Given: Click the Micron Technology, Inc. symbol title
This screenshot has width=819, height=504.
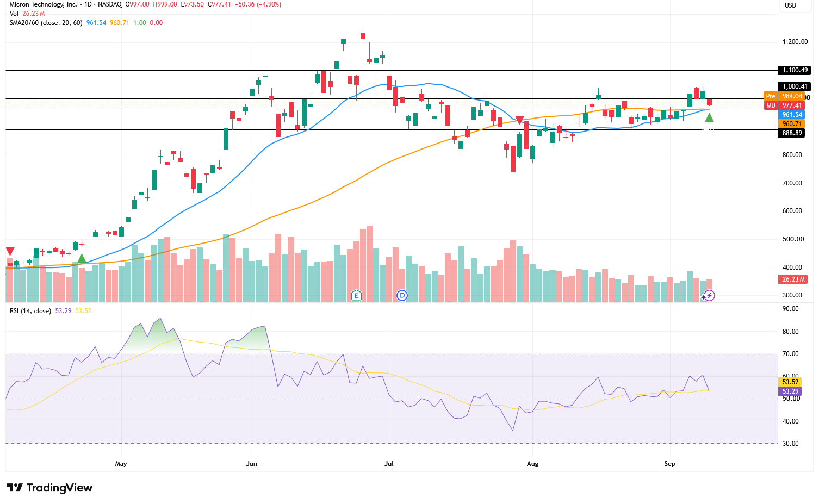Looking at the screenshot, I should (x=44, y=4).
